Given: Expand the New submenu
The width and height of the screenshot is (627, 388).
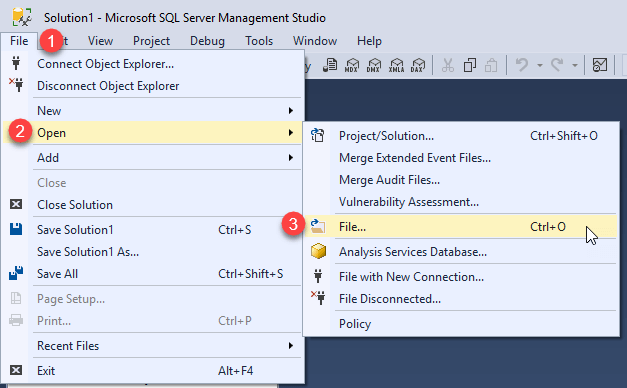Looking at the screenshot, I should [x=167, y=110].
